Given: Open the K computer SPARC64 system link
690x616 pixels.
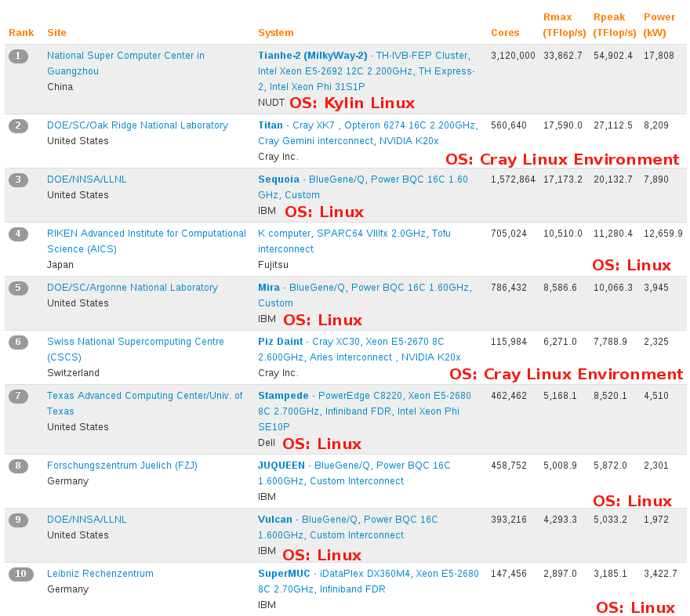Looking at the screenshot, I should (x=354, y=241).
